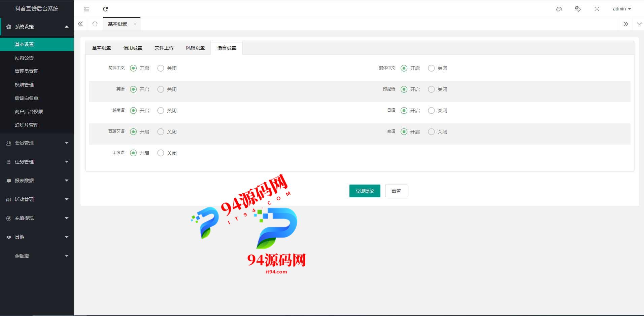This screenshot has height=316, width=644.
Task: Expand the 活动管理 menu
Action: (67, 199)
